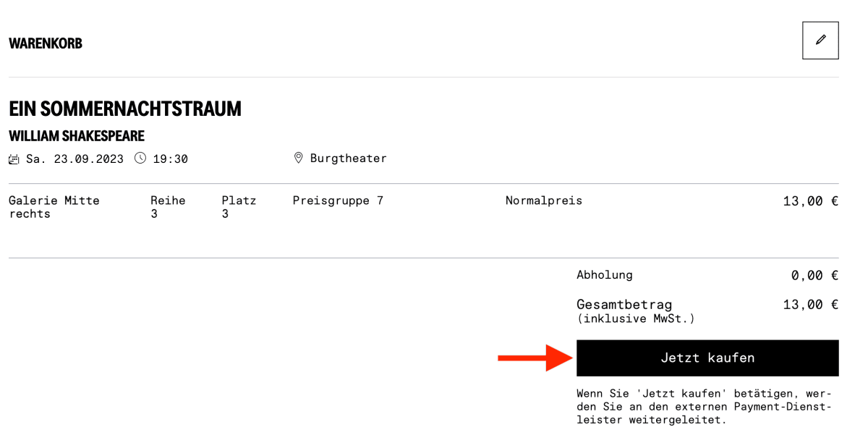Click the clock icon beside 19:30
The image size is (868, 443).
pyautogui.click(x=140, y=158)
